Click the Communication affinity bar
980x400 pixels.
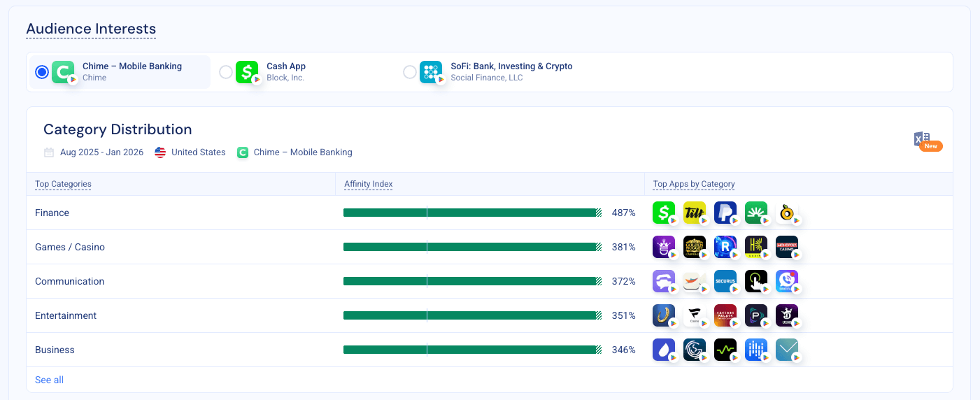[x=472, y=281]
